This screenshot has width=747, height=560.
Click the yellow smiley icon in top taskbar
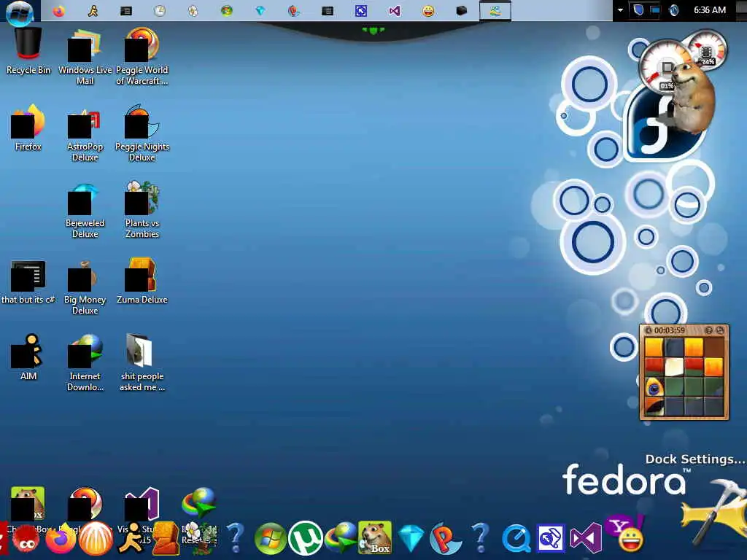pyautogui.click(x=428, y=10)
